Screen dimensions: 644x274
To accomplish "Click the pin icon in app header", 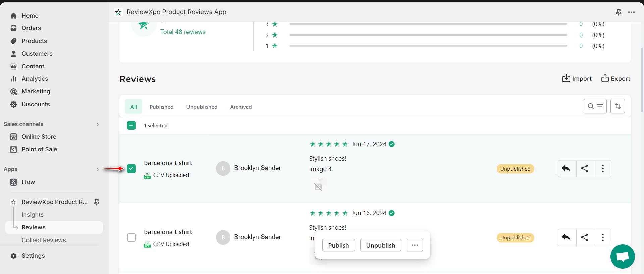I will (619, 12).
